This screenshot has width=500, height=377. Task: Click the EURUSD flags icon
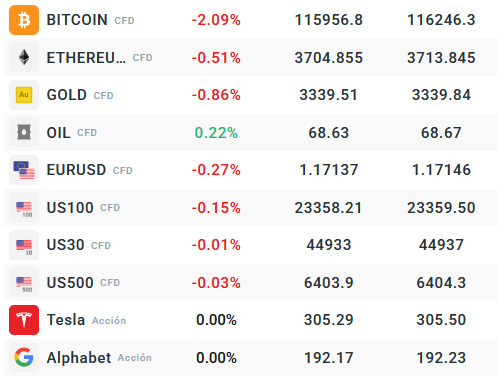pyautogui.click(x=24, y=170)
